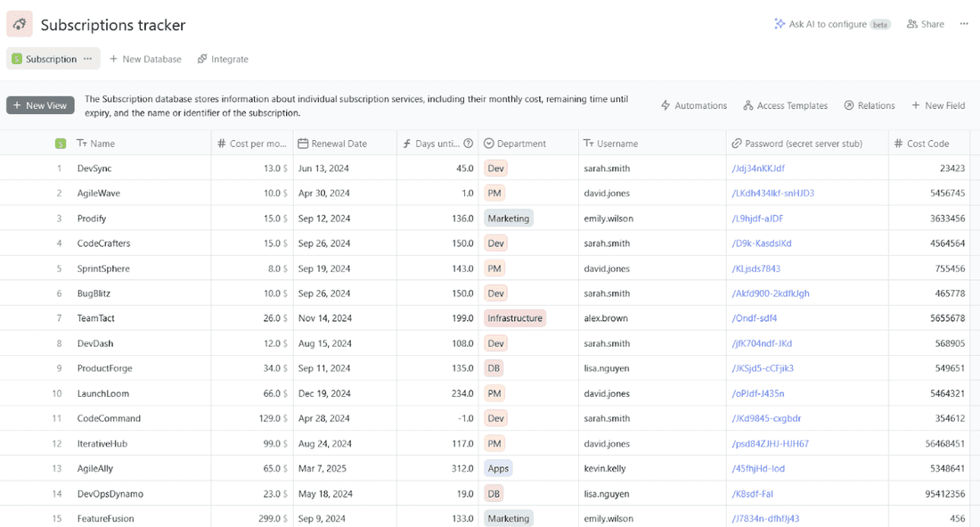The image size is (980, 527).
Task: Click the help icon on Days until column
Action: 469,144
